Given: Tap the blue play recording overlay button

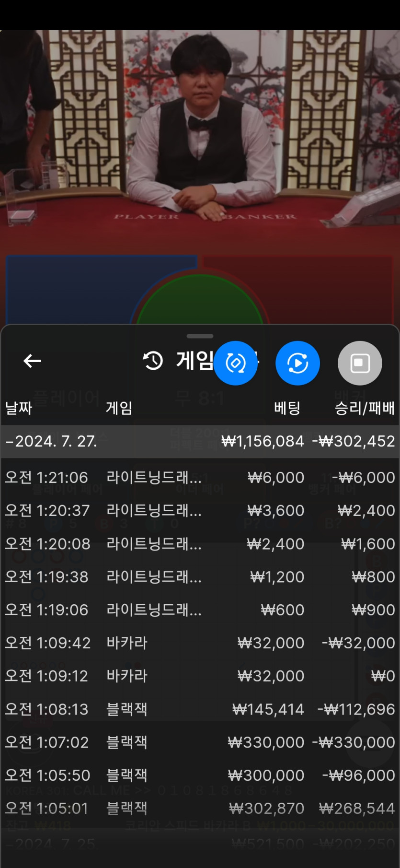Looking at the screenshot, I should click(297, 363).
